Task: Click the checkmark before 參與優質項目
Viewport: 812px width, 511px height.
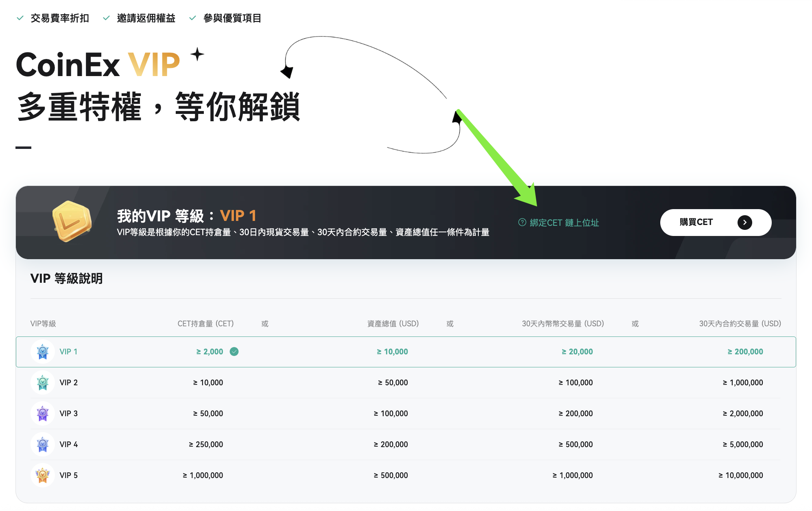Action: pyautogui.click(x=192, y=18)
